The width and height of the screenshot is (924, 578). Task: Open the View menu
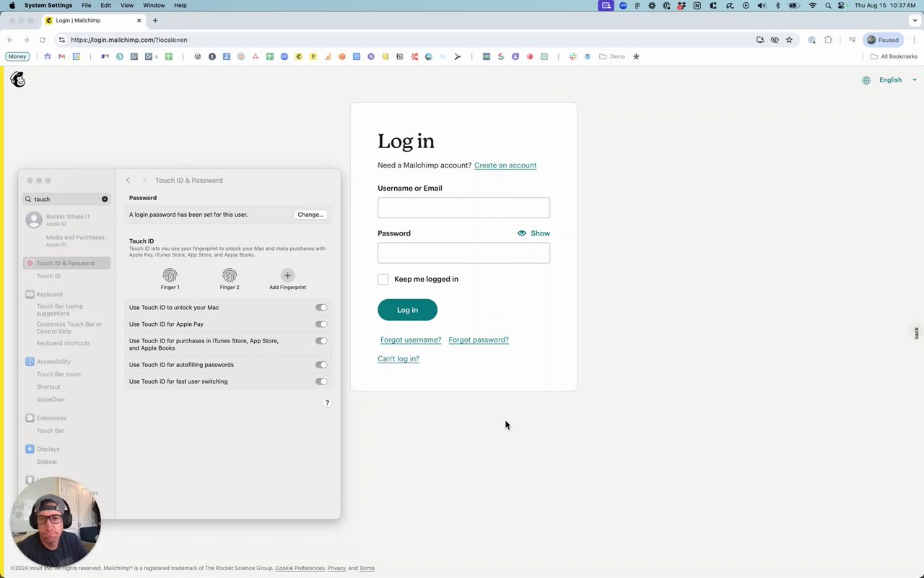click(127, 5)
